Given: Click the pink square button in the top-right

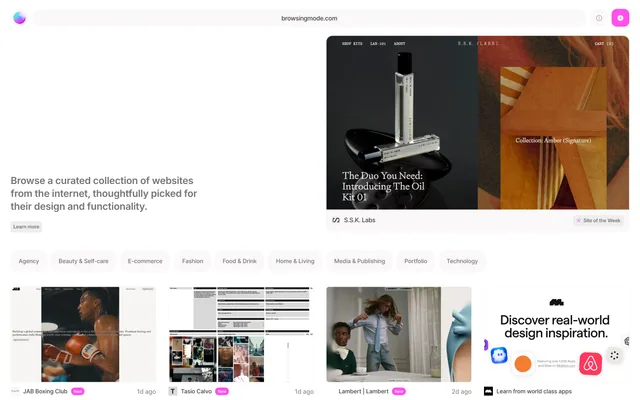Looking at the screenshot, I should click(620, 18).
